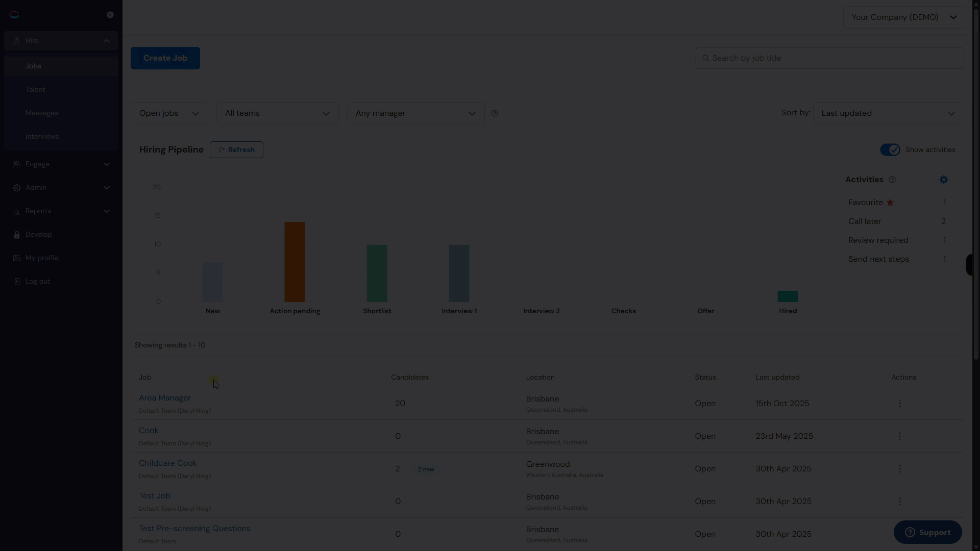980x551 pixels.
Task: Click the Last updated column header
Action: [777, 378]
